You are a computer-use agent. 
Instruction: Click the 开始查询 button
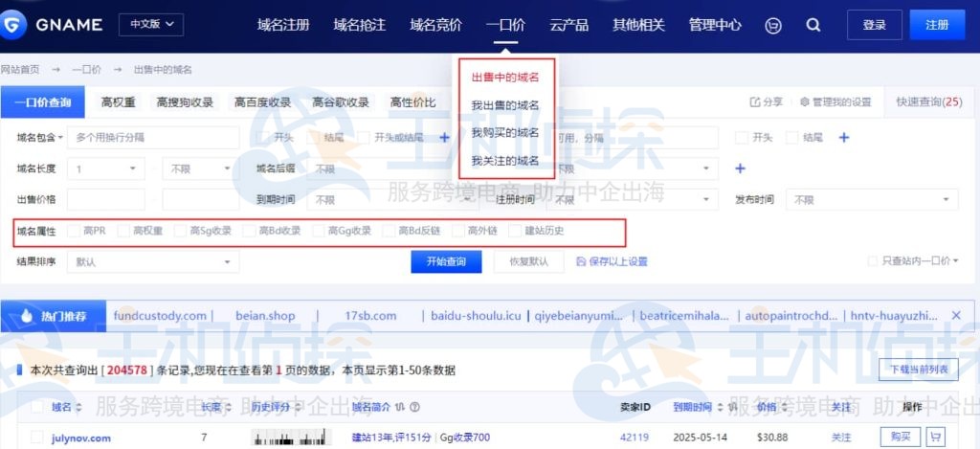446,262
